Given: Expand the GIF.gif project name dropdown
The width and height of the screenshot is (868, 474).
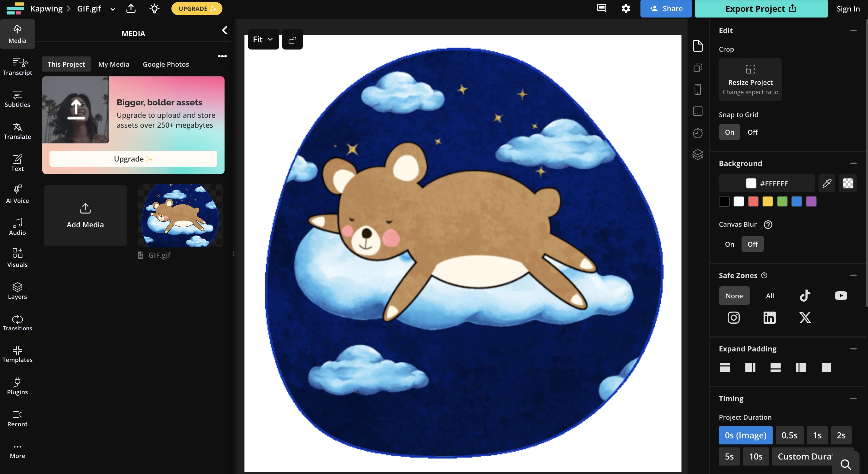Looking at the screenshot, I should [113, 9].
